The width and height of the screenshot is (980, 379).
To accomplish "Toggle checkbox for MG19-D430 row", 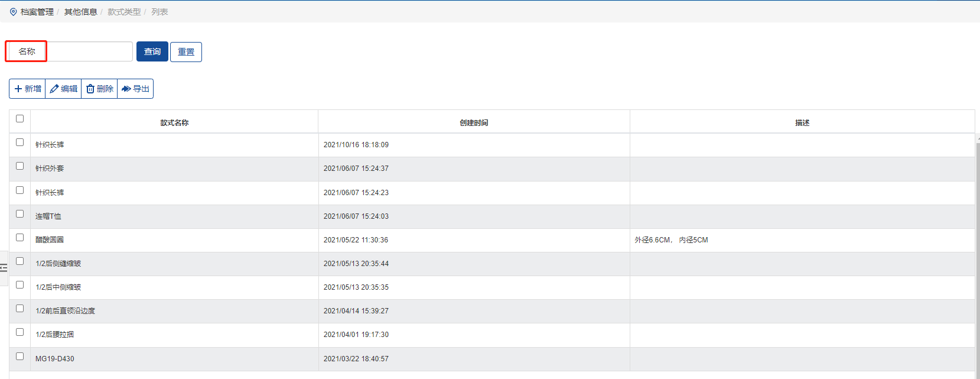I will point(19,357).
